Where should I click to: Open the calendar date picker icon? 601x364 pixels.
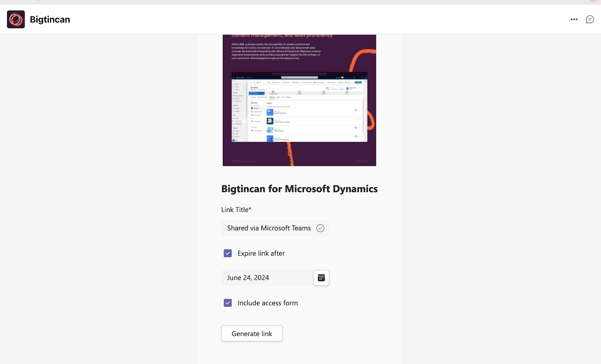pyautogui.click(x=321, y=278)
